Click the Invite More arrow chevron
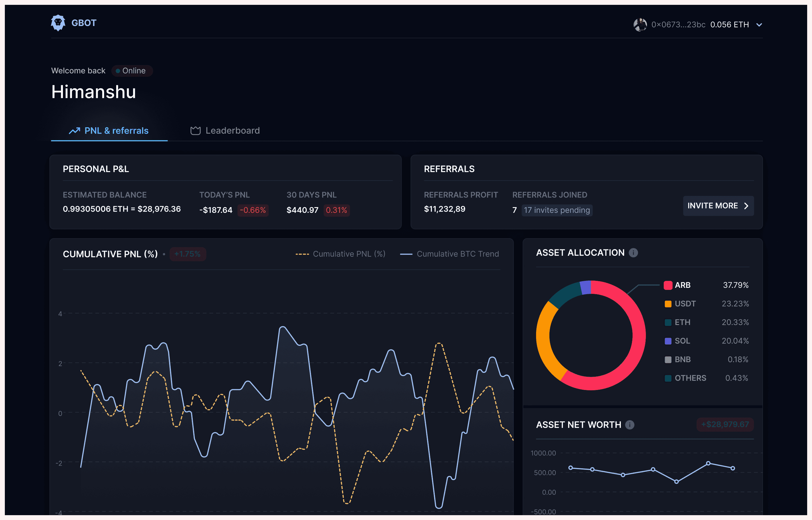This screenshot has width=812, height=520. click(746, 206)
